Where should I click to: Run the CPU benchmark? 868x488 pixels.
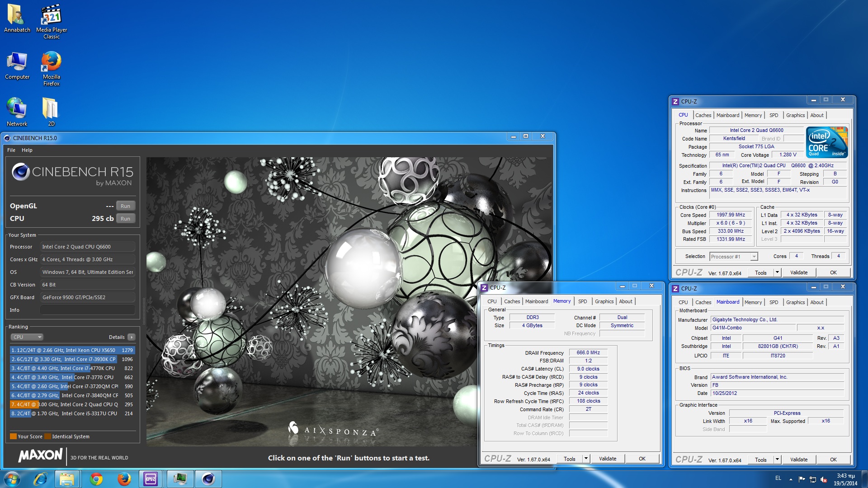click(125, 218)
